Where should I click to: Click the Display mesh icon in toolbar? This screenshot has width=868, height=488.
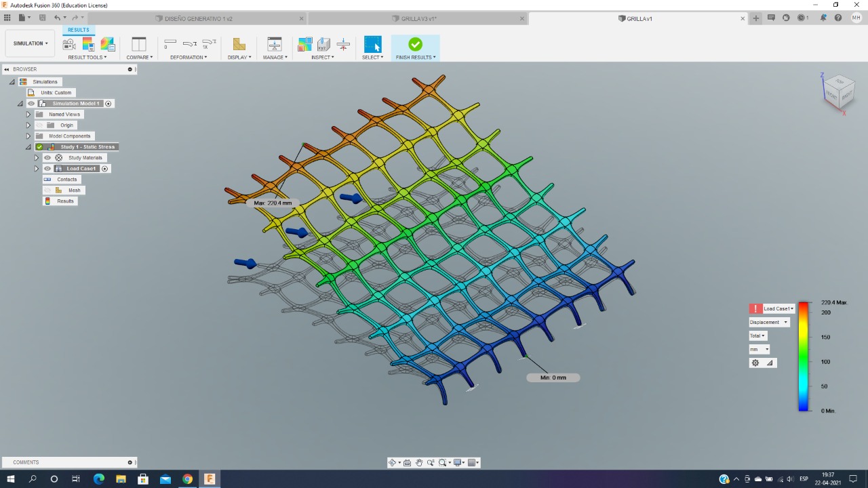[239, 45]
